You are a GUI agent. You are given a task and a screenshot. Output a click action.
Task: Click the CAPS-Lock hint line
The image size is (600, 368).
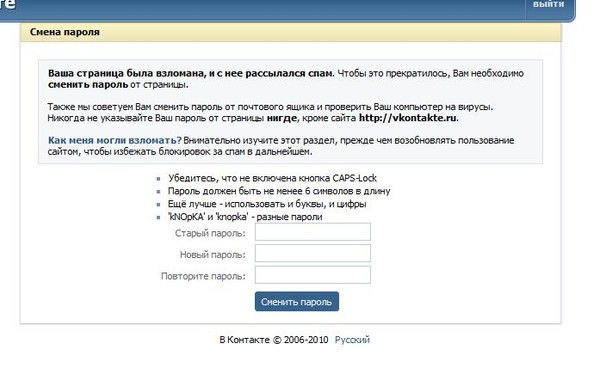click(x=272, y=178)
